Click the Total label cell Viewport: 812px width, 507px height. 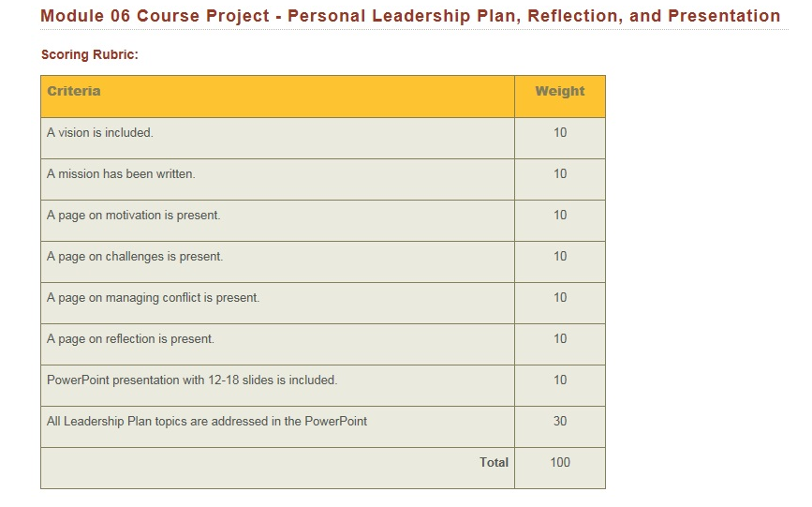(x=277, y=469)
